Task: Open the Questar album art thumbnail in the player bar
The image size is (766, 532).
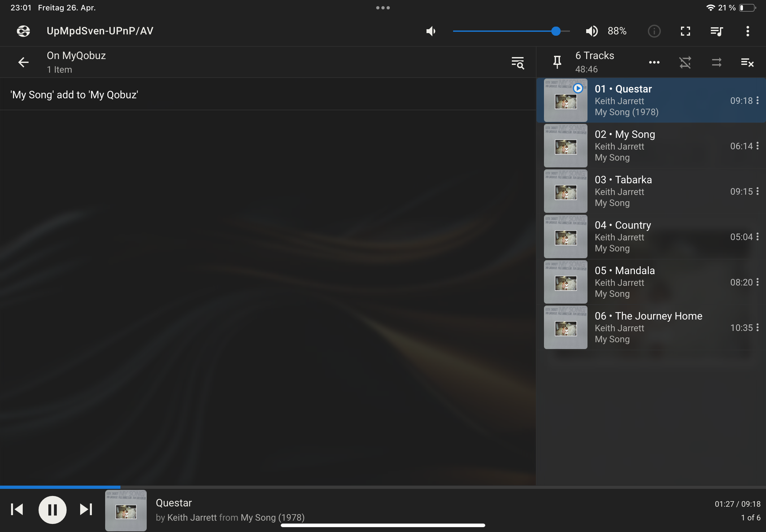Action: point(126,510)
